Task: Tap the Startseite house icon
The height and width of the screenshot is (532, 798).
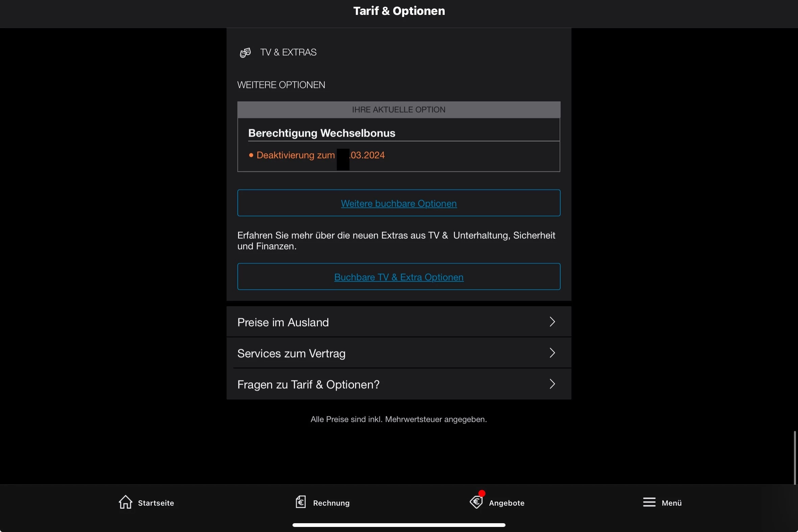Action: (125, 502)
